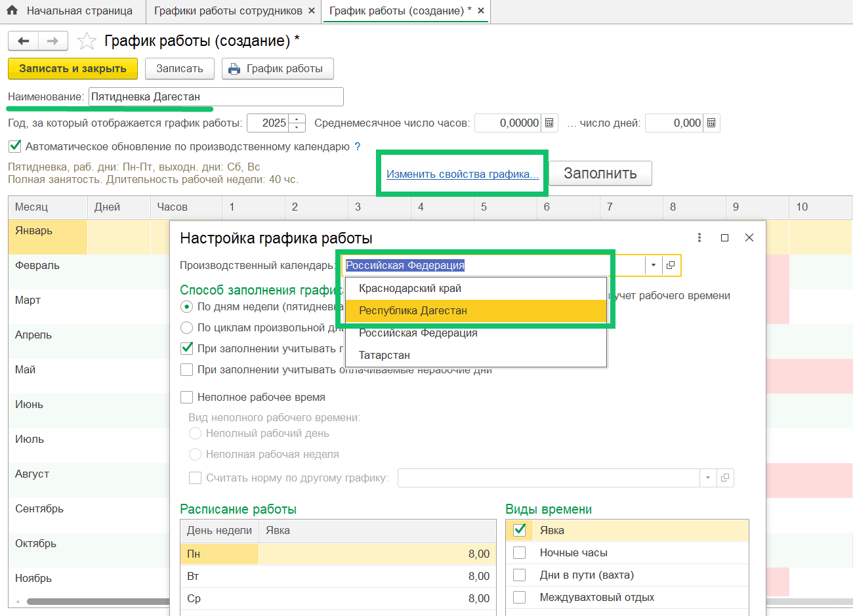Toggle Автоматическое обновление по производственному календарю checkbox
This screenshot has height=616, width=853.
(15, 146)
